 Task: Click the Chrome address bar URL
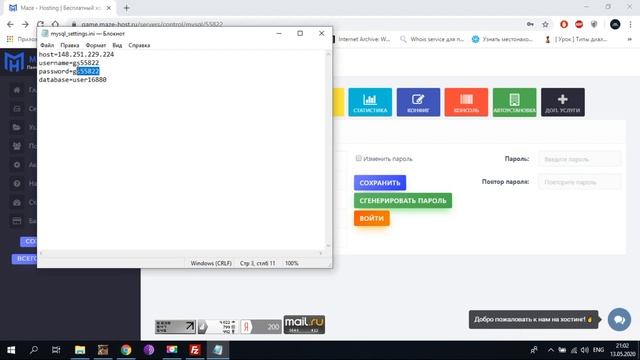tap(152, 24)
